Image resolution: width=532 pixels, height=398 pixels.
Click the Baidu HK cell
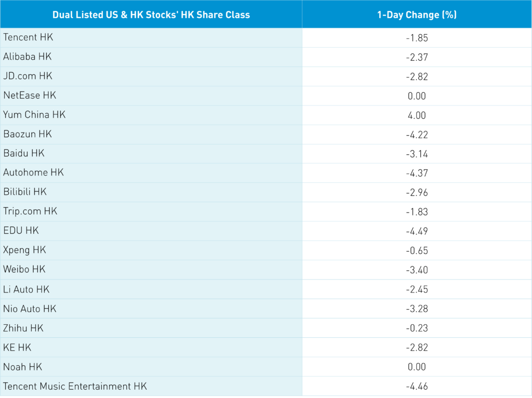(24, 153)
